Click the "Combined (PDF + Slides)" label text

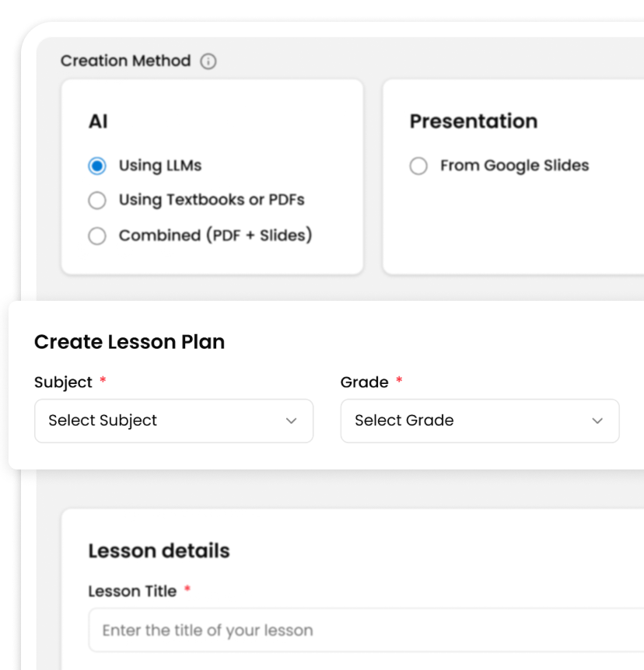tap(215, 236)
